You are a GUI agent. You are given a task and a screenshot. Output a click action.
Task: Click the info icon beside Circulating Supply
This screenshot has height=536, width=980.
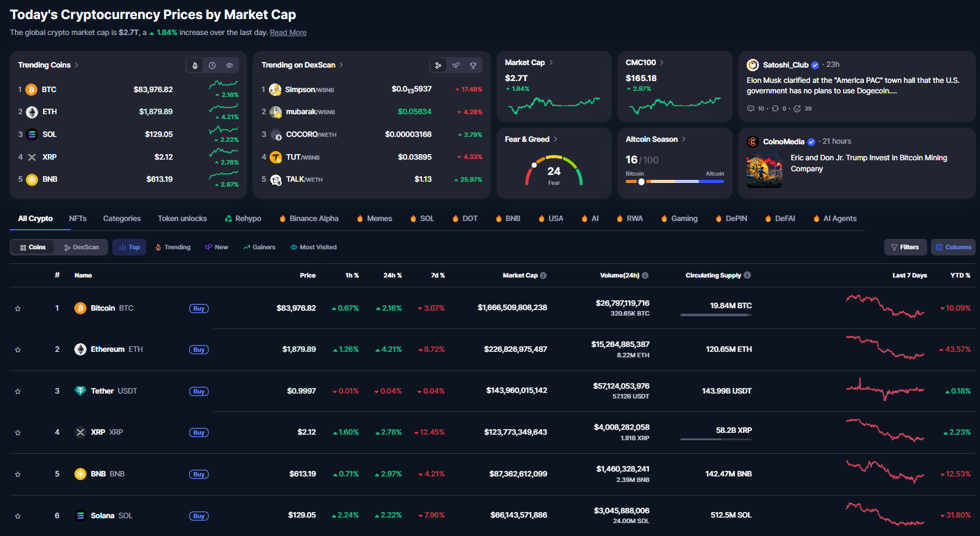click(747, 276)
